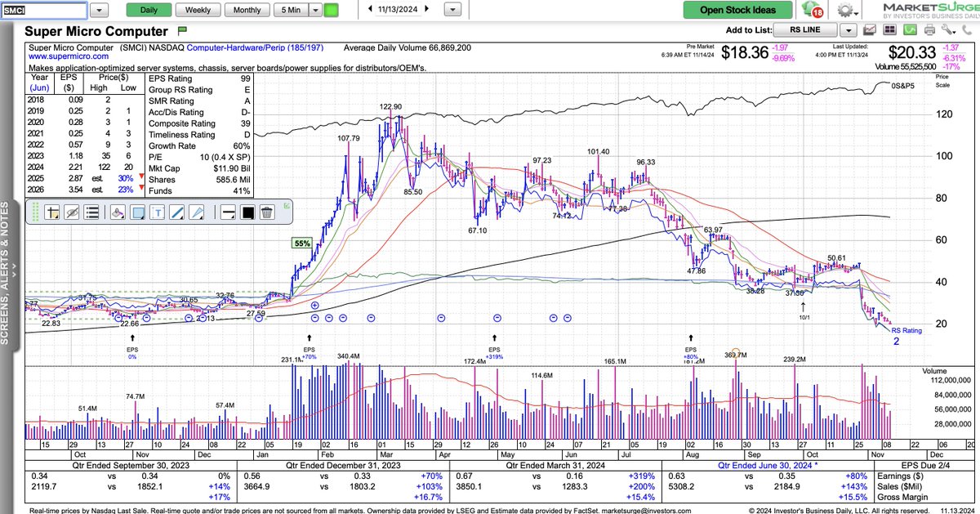Open the line thickness selector
Screen dimensions: 980x514
coord(227,212)
